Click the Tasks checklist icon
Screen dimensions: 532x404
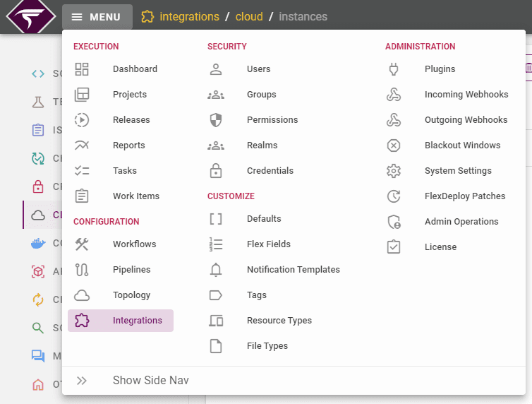(x=82, y=170)
